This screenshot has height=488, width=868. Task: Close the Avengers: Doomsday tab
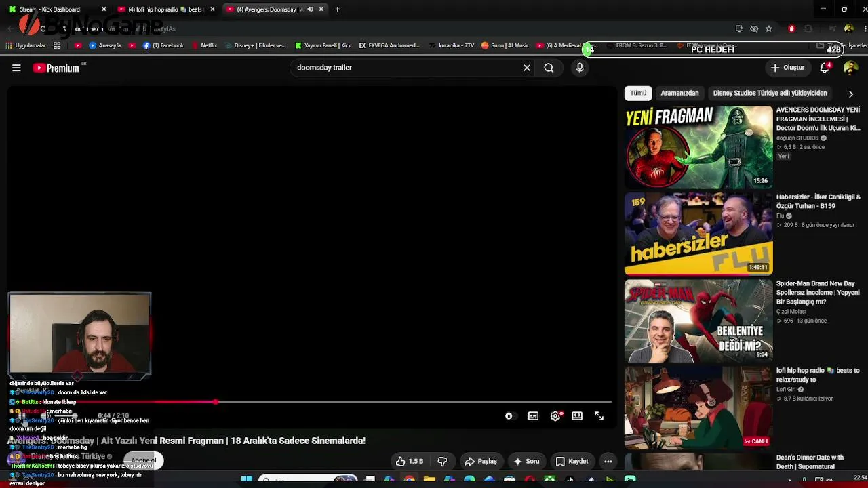(321, 9)
